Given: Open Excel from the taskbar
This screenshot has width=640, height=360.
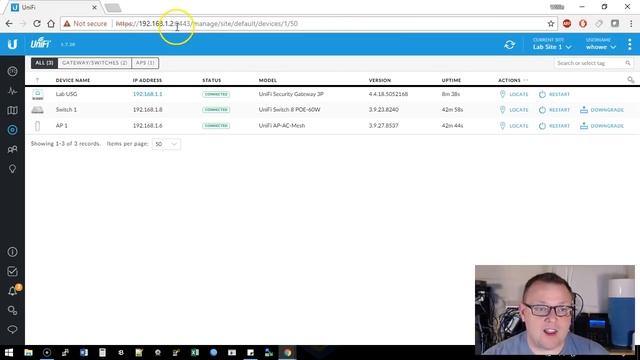Looking at the screenshot, I should (195, 353).
